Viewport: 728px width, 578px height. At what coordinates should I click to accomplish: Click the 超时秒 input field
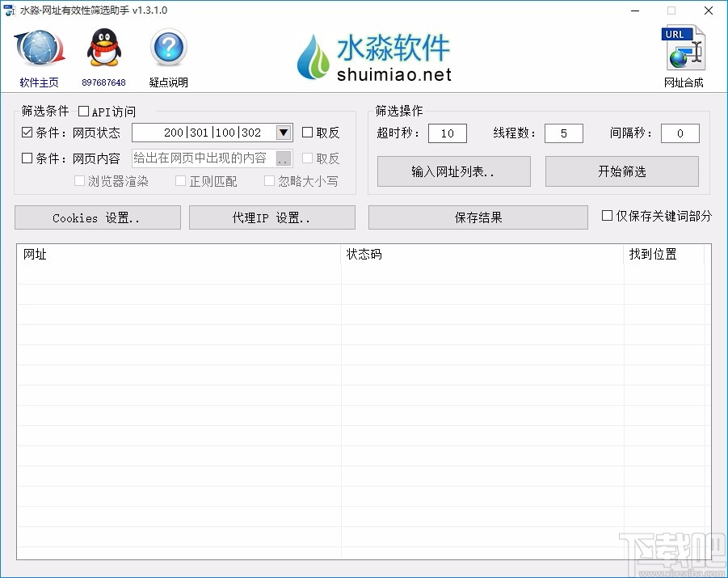447,133
